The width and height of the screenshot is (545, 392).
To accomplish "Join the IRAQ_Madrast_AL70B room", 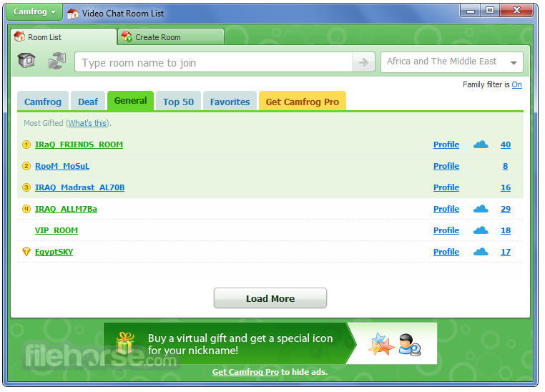I will tap(79, 187).
